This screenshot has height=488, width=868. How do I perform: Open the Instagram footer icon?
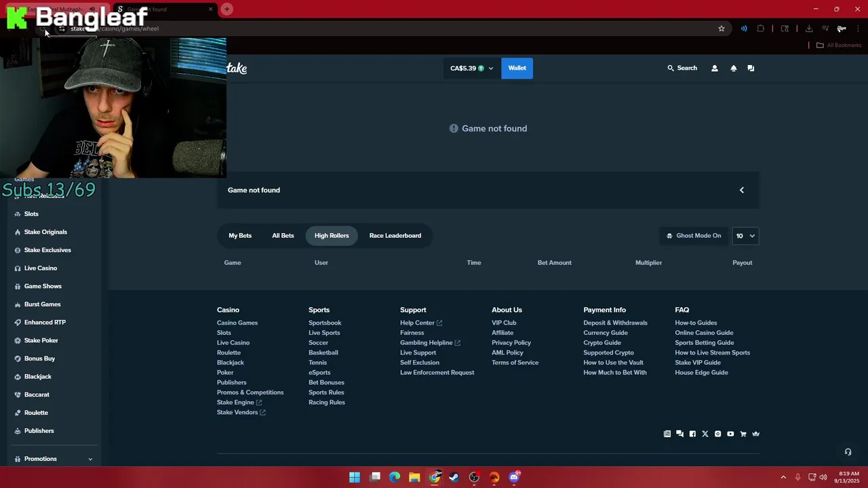717,434
